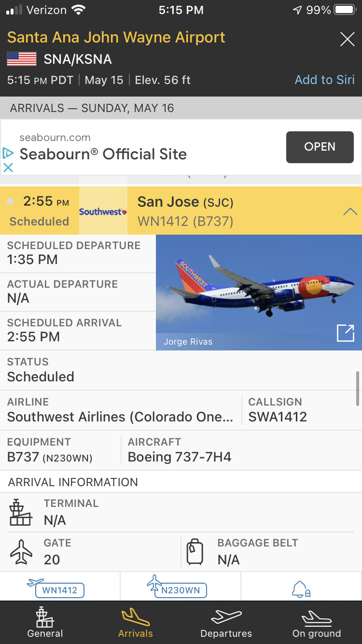Switch to the General tab

click(45, 623)
